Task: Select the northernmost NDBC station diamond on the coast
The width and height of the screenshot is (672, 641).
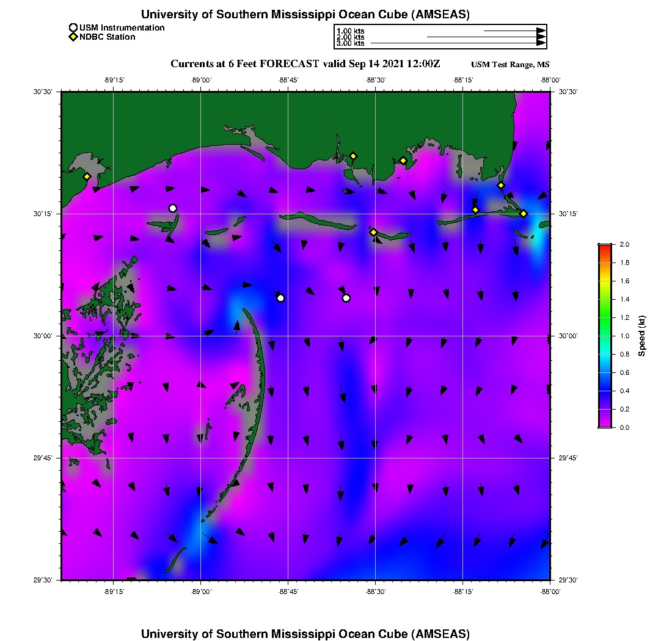Action: (x=353, y=156)
